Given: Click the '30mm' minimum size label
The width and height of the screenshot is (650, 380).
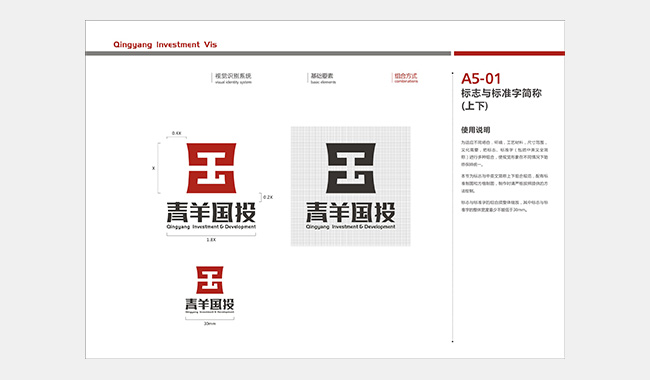Looking at the screenshot, I should [210, 324].
